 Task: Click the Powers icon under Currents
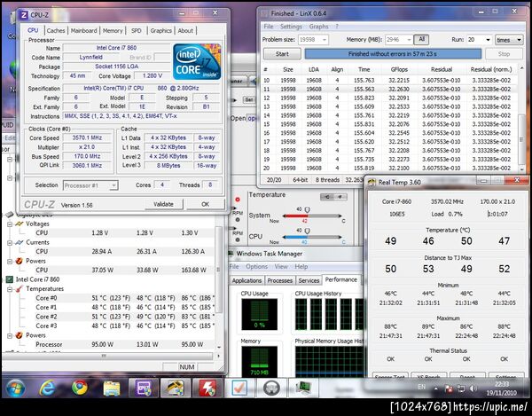[x=20, y=261]
